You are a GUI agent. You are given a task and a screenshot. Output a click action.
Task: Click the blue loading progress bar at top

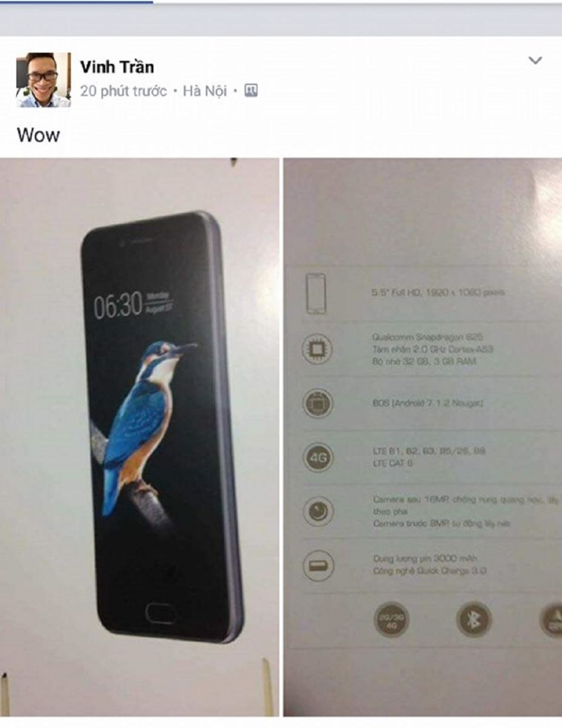click(76, 2)
